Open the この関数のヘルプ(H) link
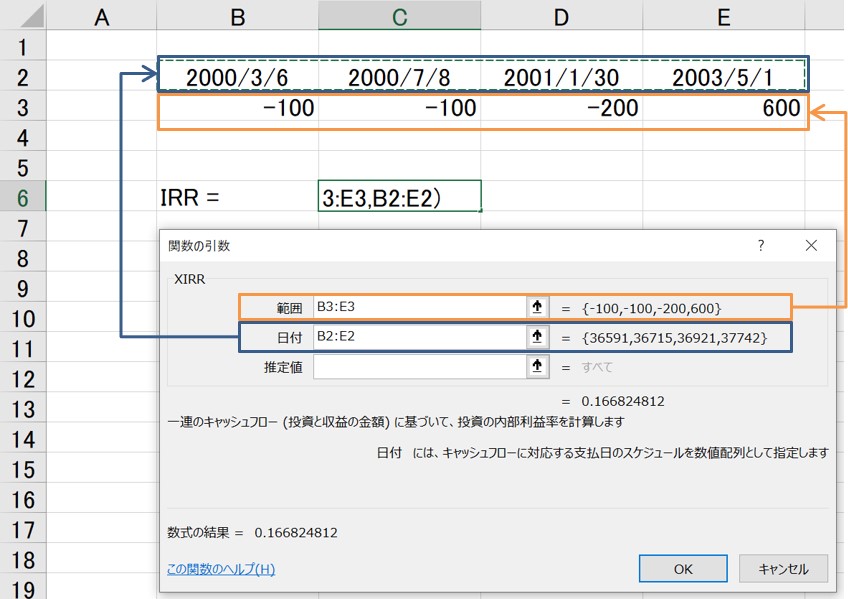Image resolution: width=848 pixels, height=599 pixels. [x=221, y=569]
